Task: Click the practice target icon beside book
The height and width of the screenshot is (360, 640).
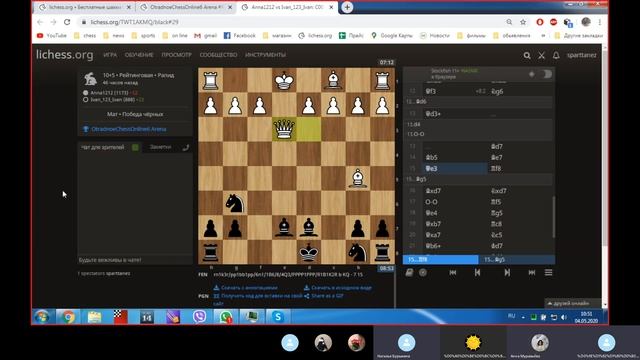Action: [x=423, y=272]
